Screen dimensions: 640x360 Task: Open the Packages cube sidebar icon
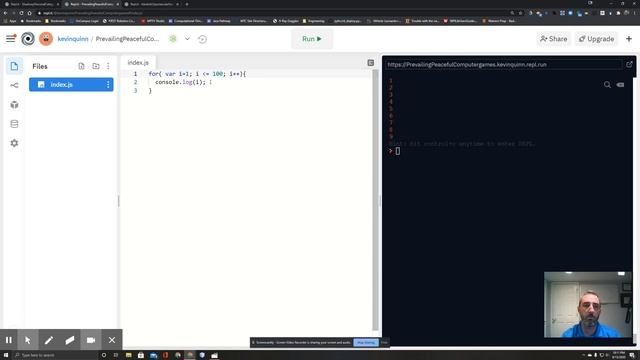coord(14,105)
